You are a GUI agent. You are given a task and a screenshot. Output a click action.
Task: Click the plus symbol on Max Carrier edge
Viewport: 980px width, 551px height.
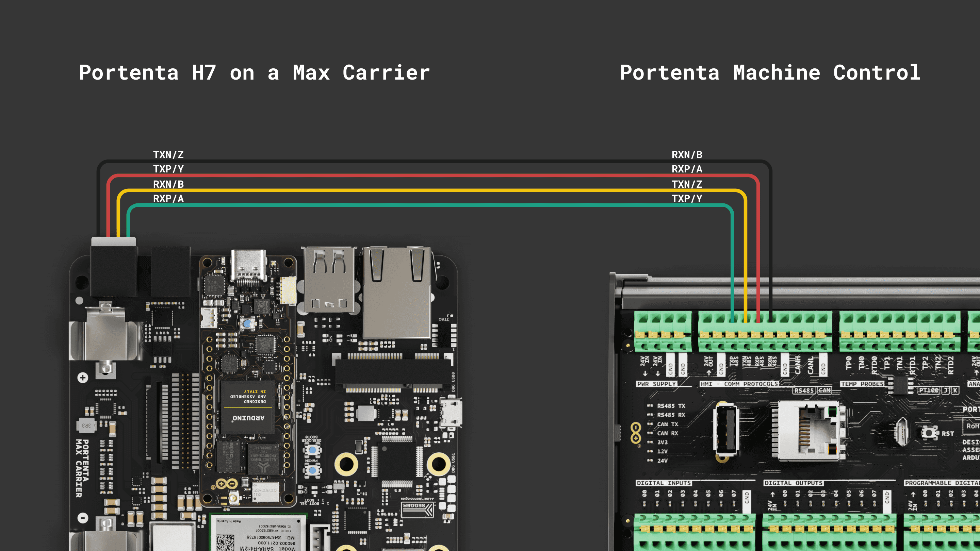click(x=83, y=378)
